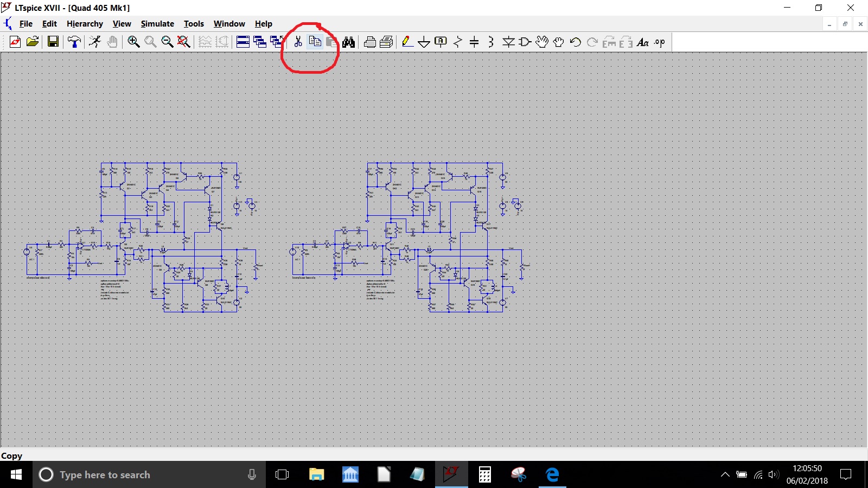Add a SPICE directive with .op icon
Screen dimensions: 868x488
coord(660,42)
